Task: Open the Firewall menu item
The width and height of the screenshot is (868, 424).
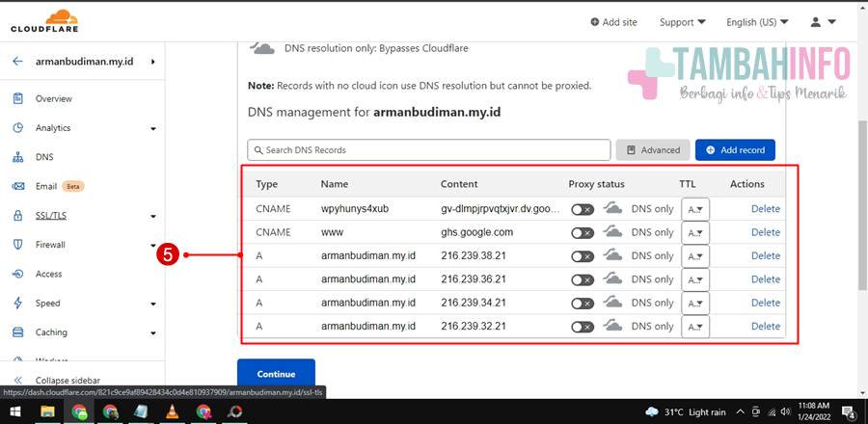Action: (x=50, y=245)
